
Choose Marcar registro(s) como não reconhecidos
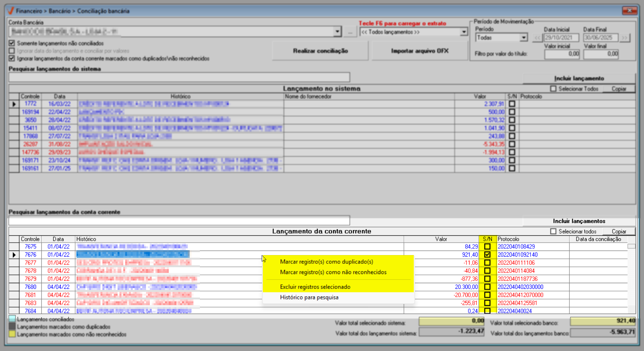point(333,272)
